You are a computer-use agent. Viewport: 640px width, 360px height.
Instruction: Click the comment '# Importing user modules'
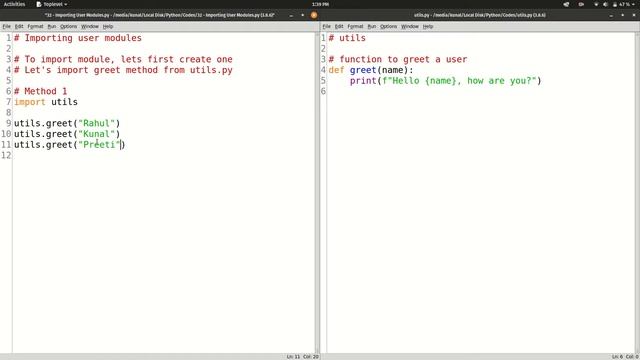78,38
